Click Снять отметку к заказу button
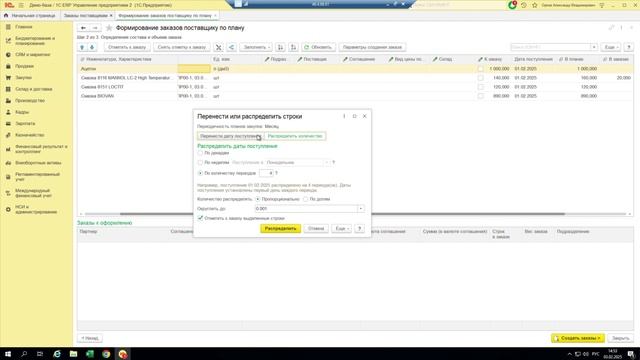The width and height of the screenshot is (640, 360). coord(182,47)
